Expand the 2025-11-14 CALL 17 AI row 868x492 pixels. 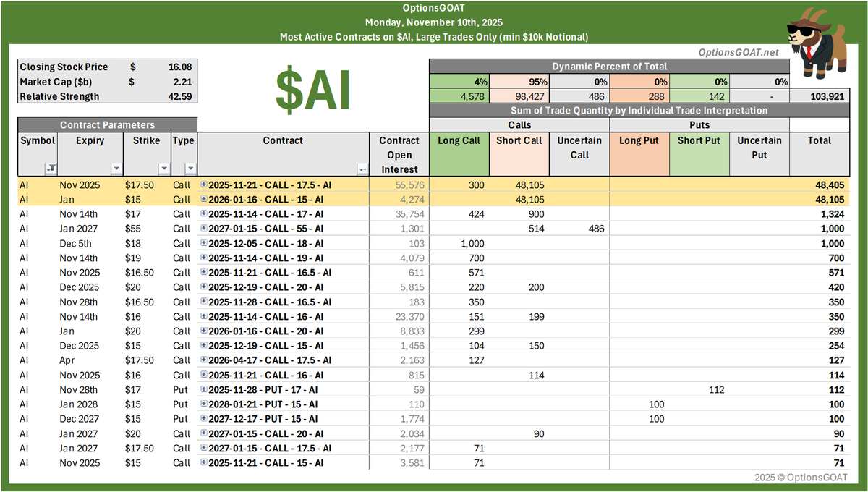click(204, 213)
